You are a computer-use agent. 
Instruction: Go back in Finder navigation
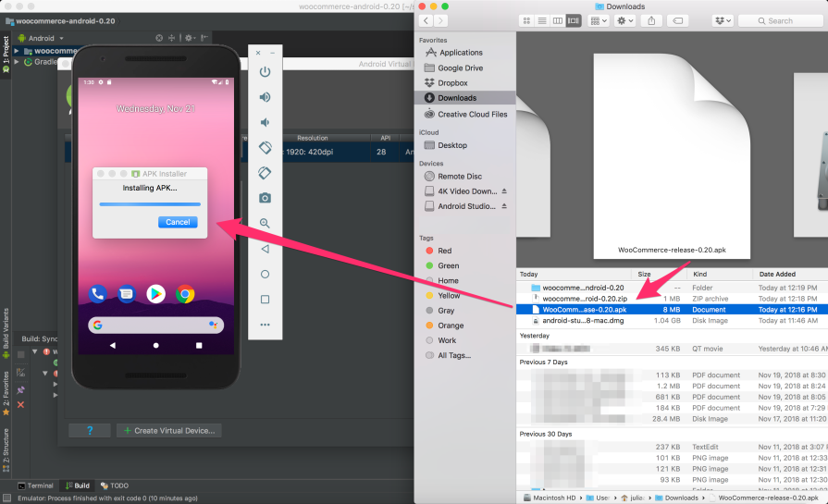[x=426, y=20]
